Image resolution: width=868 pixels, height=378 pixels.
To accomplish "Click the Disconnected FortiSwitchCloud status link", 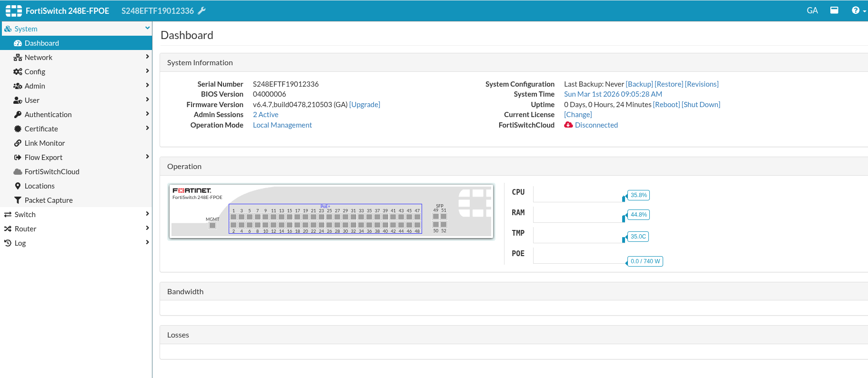I will pyautogui.click(x=596, y=125).
